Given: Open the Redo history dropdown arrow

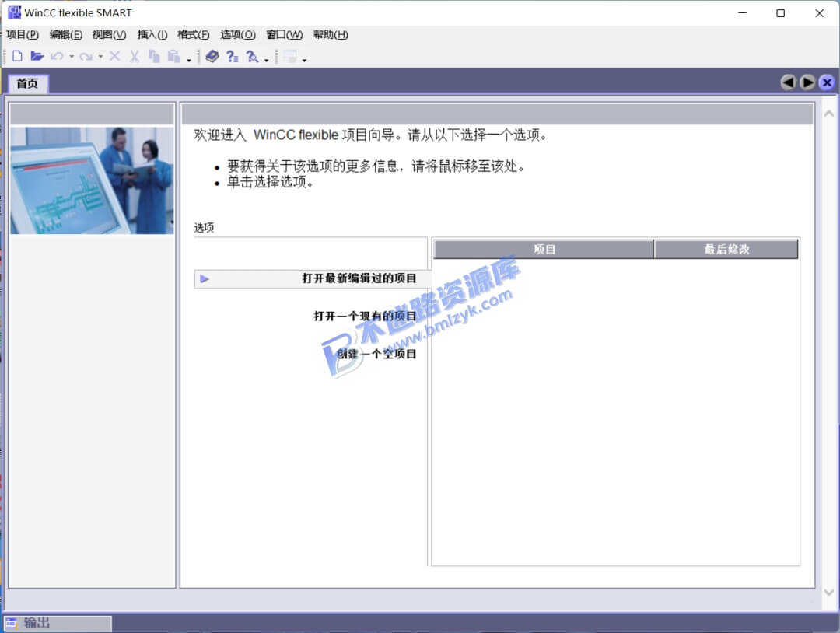Looking at the screenshot, I should [100, 57].
